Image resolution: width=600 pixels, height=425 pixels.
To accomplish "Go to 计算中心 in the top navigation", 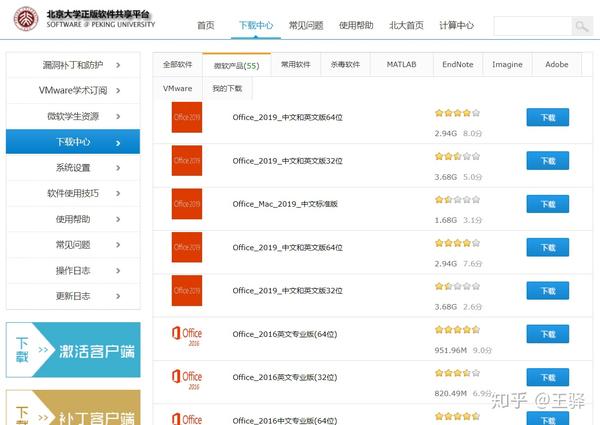I will click(457, 25).
